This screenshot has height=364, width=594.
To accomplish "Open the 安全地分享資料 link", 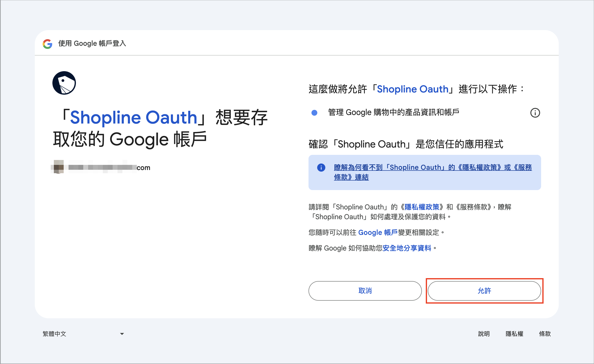I will tap(407, 248).
